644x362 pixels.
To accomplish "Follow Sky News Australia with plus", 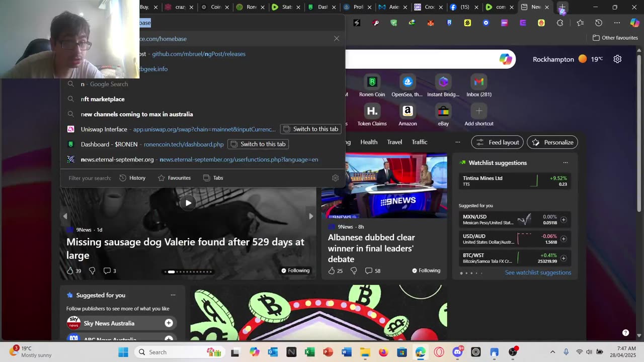I will click(x=169, y=323).
